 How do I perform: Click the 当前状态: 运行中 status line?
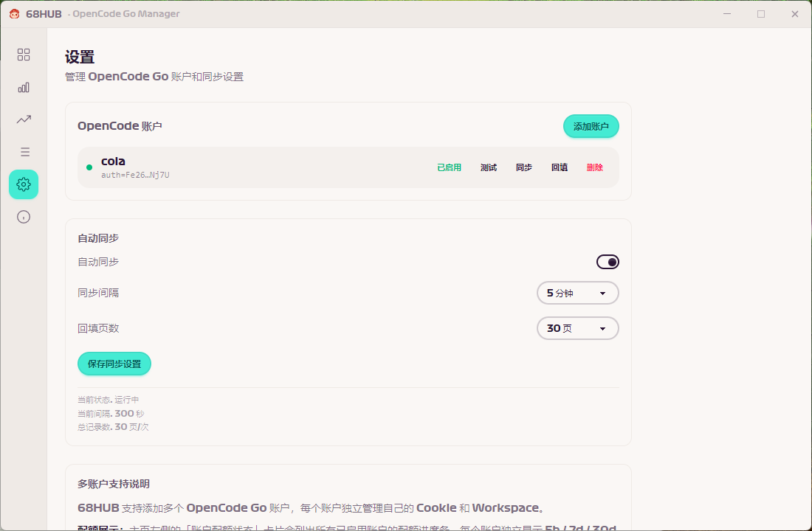pyautogui.click(x=109, y=400)
